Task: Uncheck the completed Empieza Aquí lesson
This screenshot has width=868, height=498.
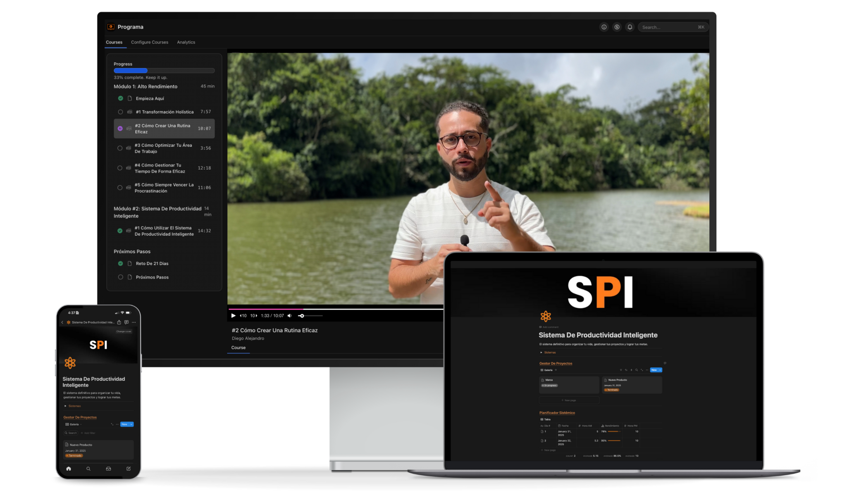Action: pyautogui.click(x=120, y=98)
